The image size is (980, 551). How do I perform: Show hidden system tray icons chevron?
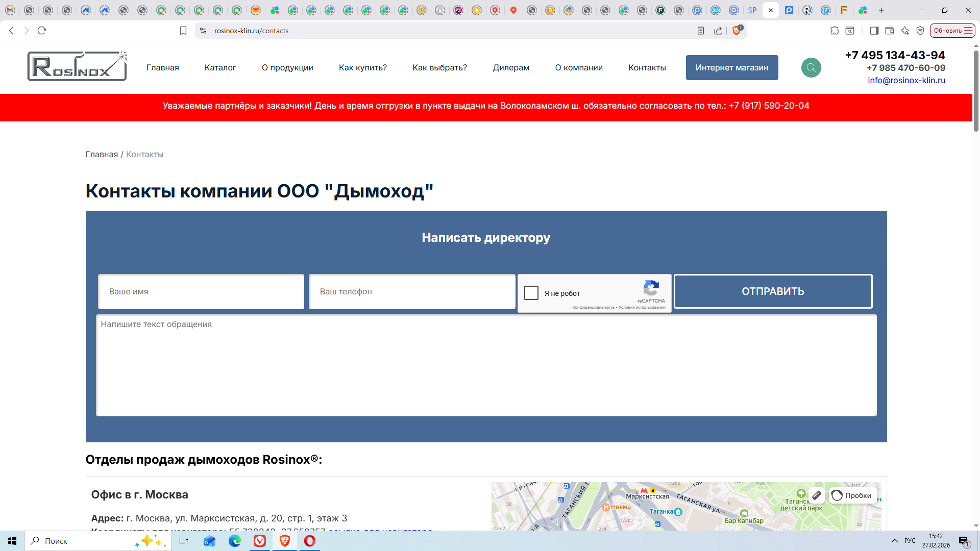[895, 541]
